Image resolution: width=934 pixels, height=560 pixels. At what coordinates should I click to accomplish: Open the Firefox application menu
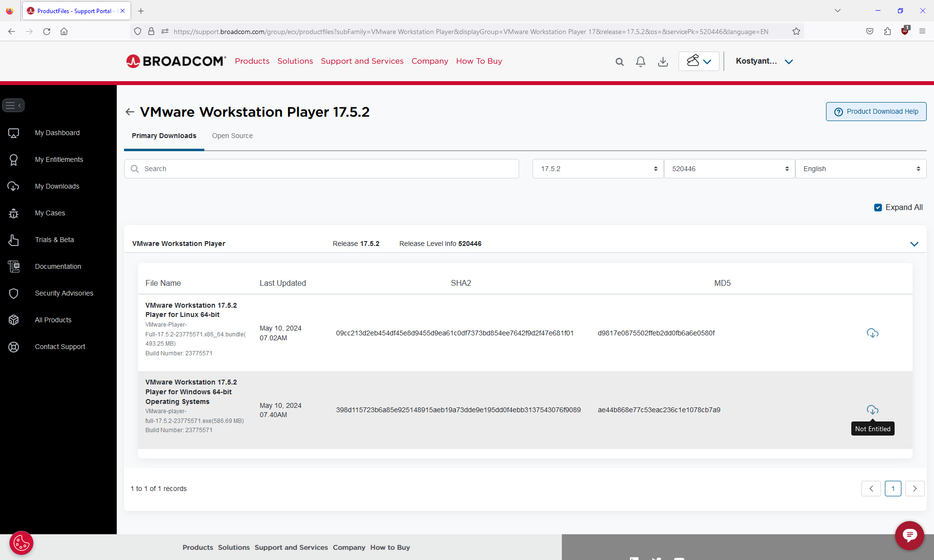coord(922,32)
